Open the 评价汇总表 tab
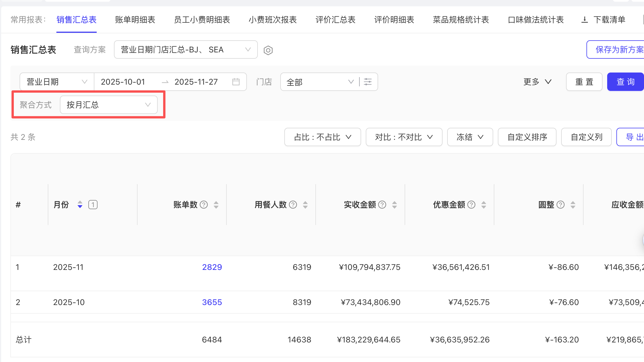This screenshot has width=644, height=362. coord(335,20)
